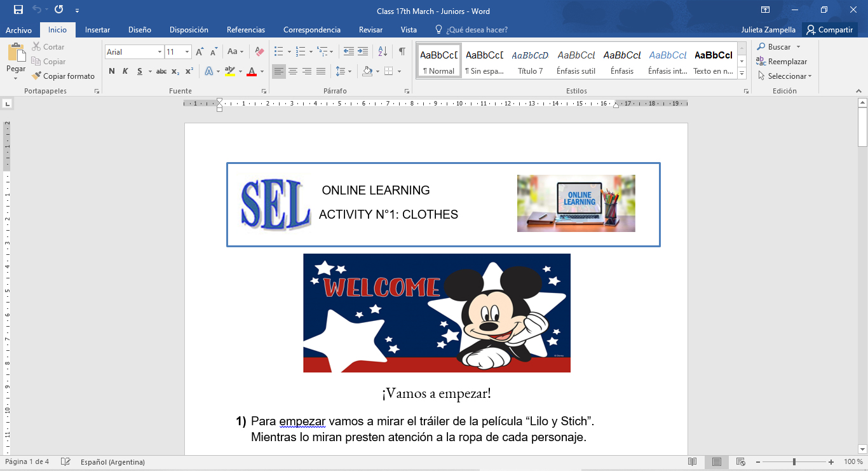
Task: Expand the bullet list dropdown arrow
Action: click(289, 52)
